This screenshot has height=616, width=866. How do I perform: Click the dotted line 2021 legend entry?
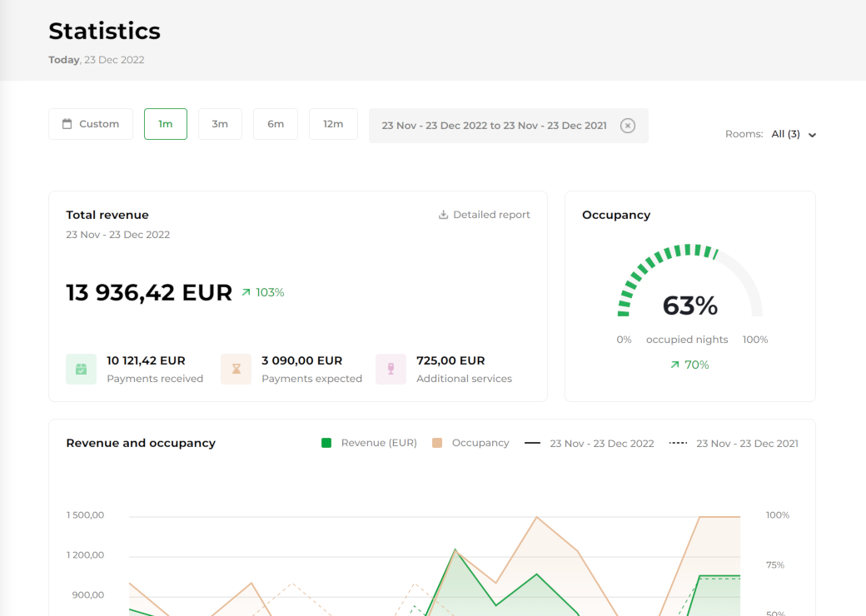pyautogui.click(x=734, y=443)
